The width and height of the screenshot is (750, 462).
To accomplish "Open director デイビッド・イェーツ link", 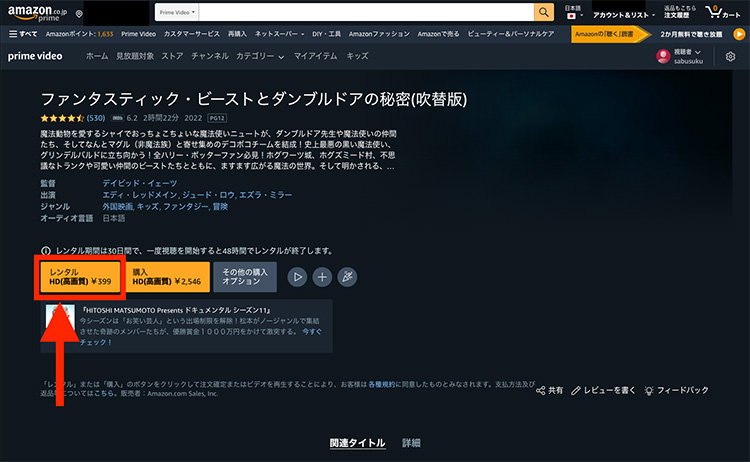I will [140, 183].
